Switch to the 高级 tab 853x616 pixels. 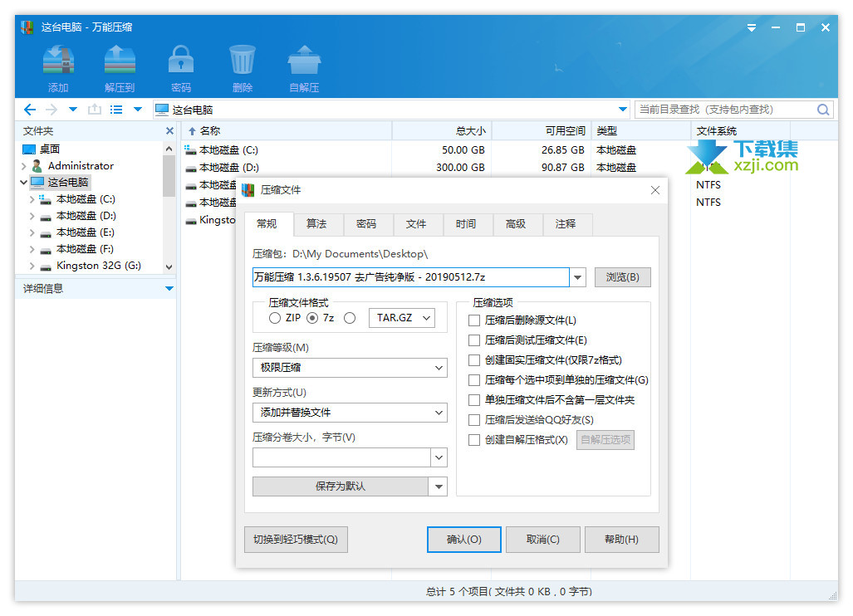tap(516, 224)
